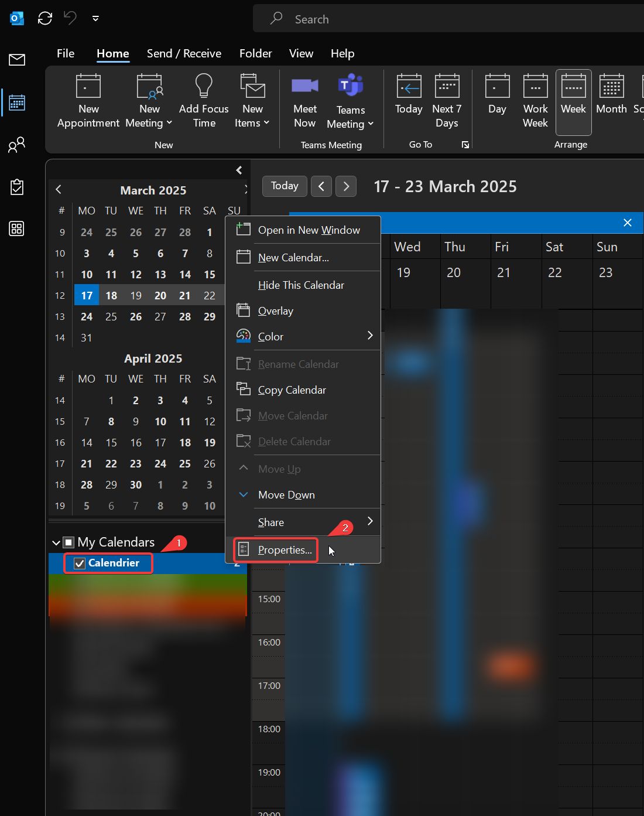
Task: Open People from the navigation sidebar
Action: pyautogui.click(x=16, y=145)
